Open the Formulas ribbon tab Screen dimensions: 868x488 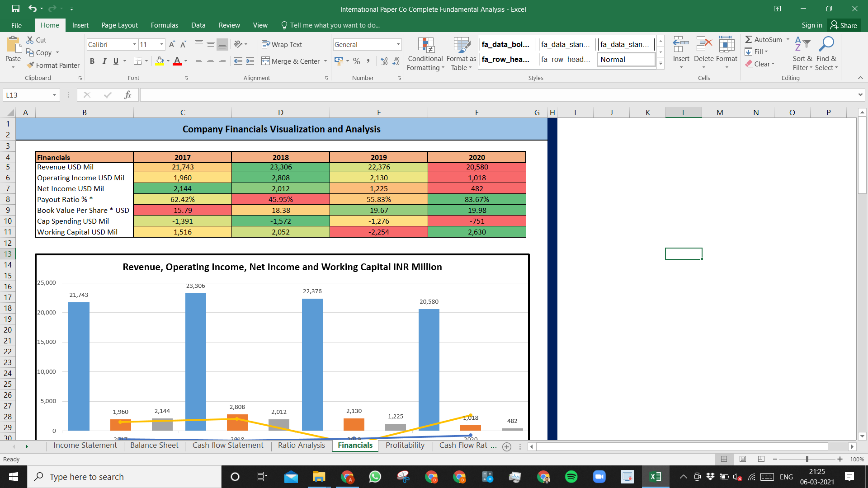(165, 25)
